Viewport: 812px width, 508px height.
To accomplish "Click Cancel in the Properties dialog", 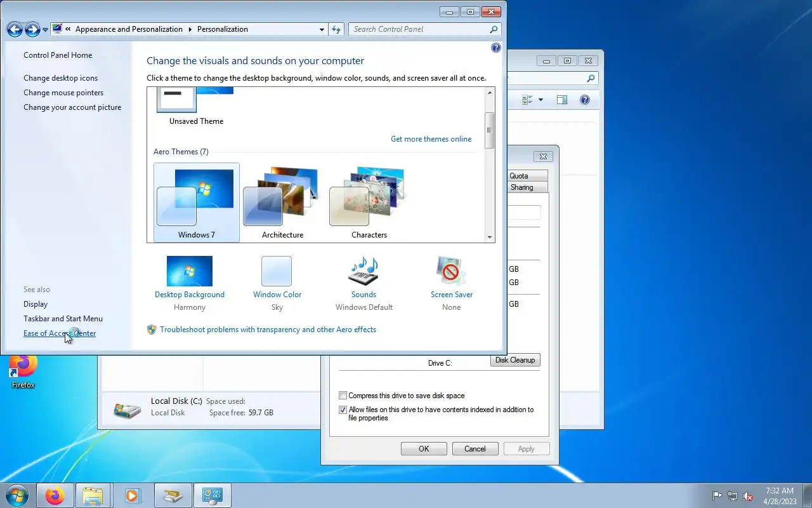I will 475,449.
